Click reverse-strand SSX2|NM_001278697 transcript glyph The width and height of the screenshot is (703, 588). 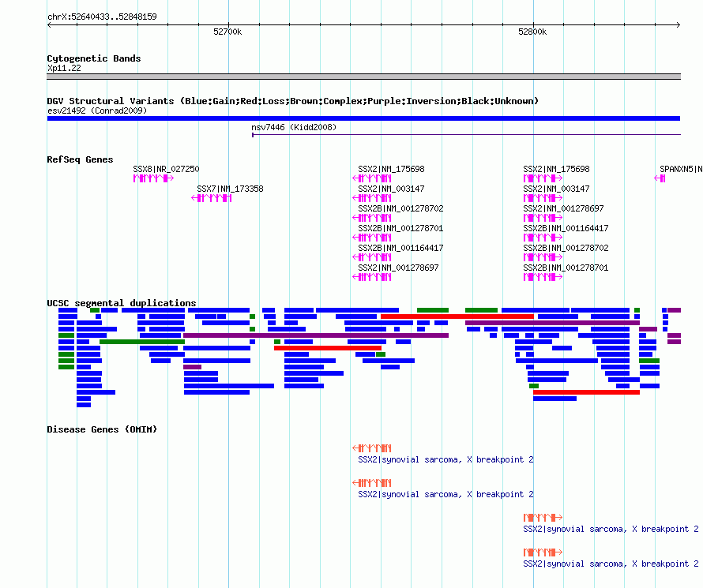(372, 277)
